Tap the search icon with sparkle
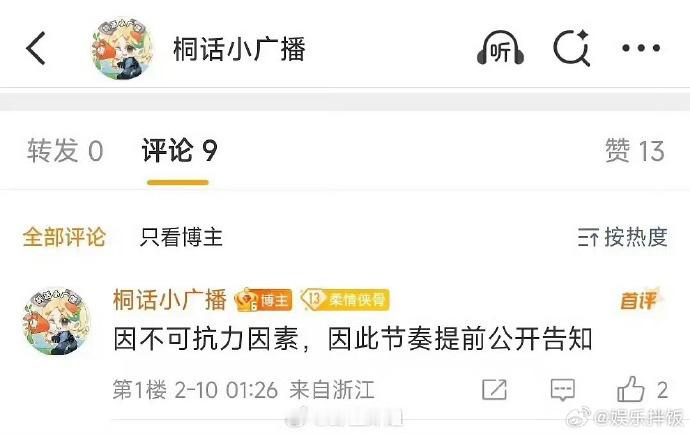The width and height of the screenshot is (690, 434). coord(572,48)
